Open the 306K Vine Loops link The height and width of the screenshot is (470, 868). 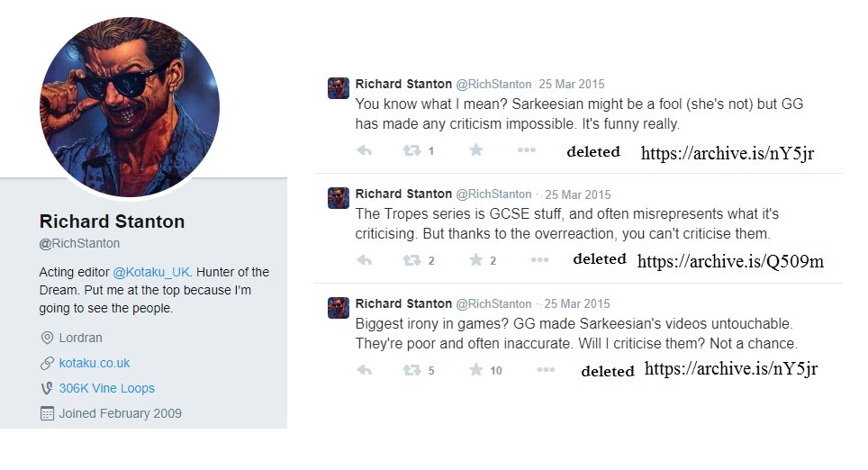[x=107, y=388]
